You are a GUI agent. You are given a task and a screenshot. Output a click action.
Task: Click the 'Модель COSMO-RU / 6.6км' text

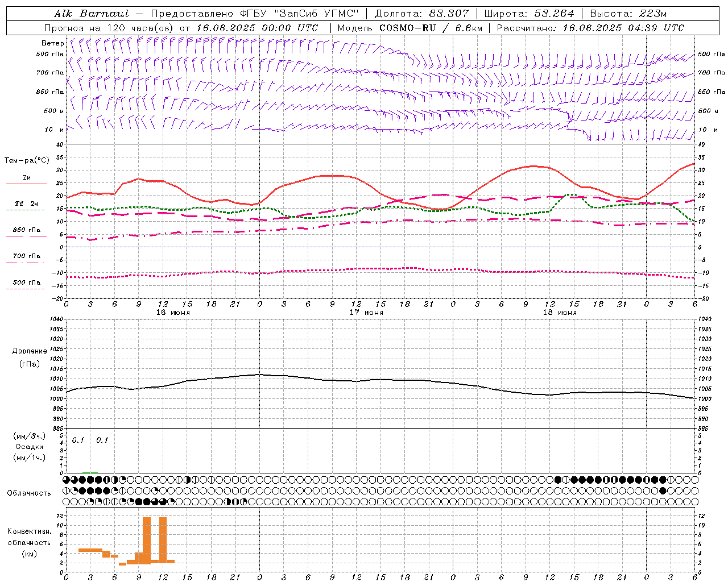point(410,28)
